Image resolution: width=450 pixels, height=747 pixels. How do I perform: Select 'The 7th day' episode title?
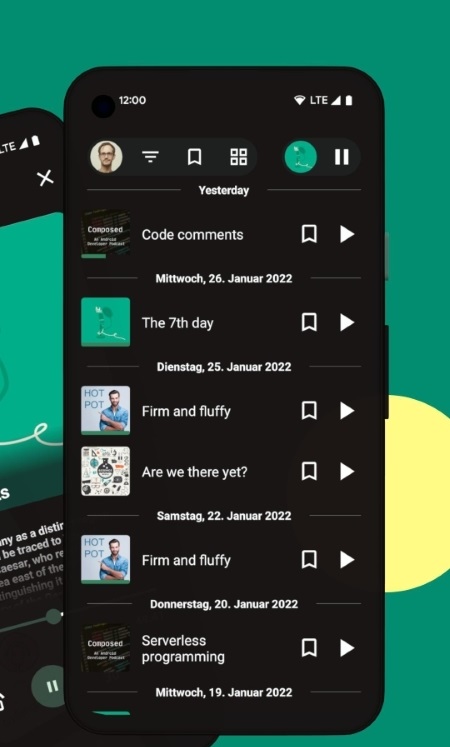[178, 323]
